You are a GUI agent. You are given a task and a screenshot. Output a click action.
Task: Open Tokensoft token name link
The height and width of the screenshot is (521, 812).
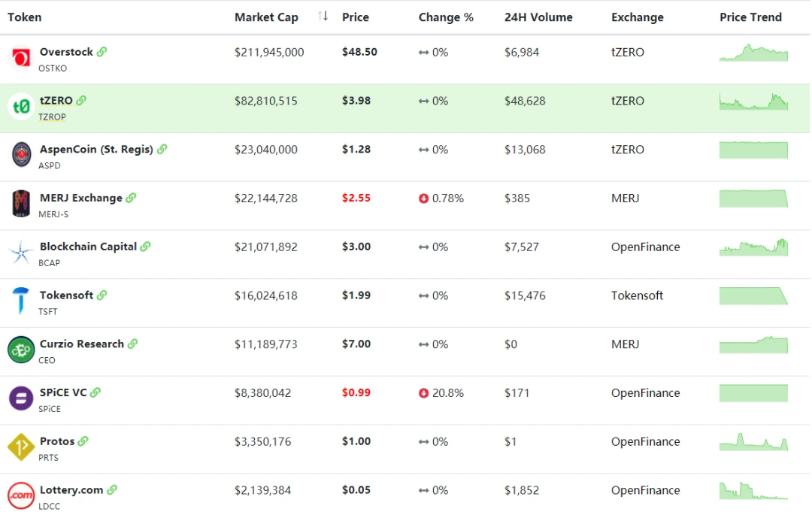tap(66, 295)
